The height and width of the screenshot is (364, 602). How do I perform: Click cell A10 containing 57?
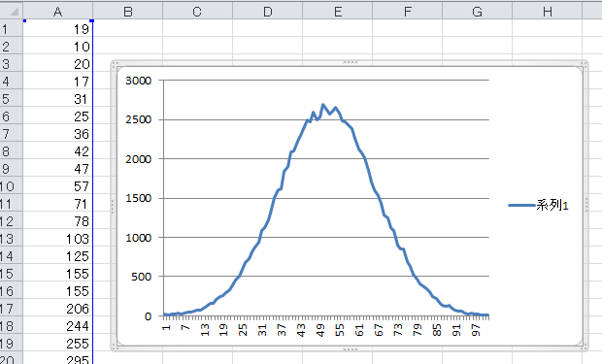tap(57, 185)
